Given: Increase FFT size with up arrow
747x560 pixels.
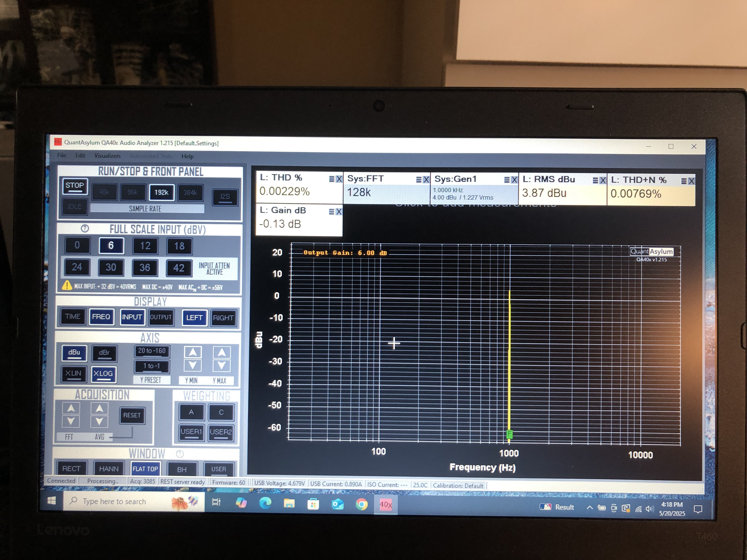Looking at the screenshot, I should [x=71, y=409].
